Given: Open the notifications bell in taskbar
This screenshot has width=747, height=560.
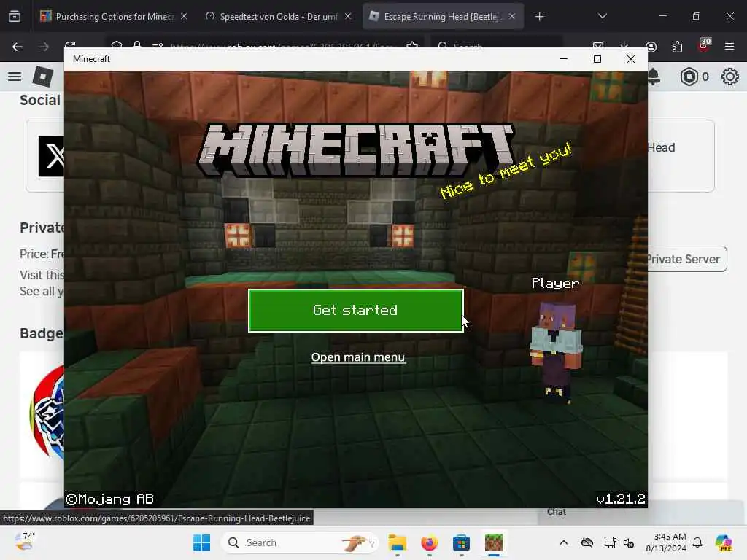Looking at the screenshot, I should (x=697, y=542).
